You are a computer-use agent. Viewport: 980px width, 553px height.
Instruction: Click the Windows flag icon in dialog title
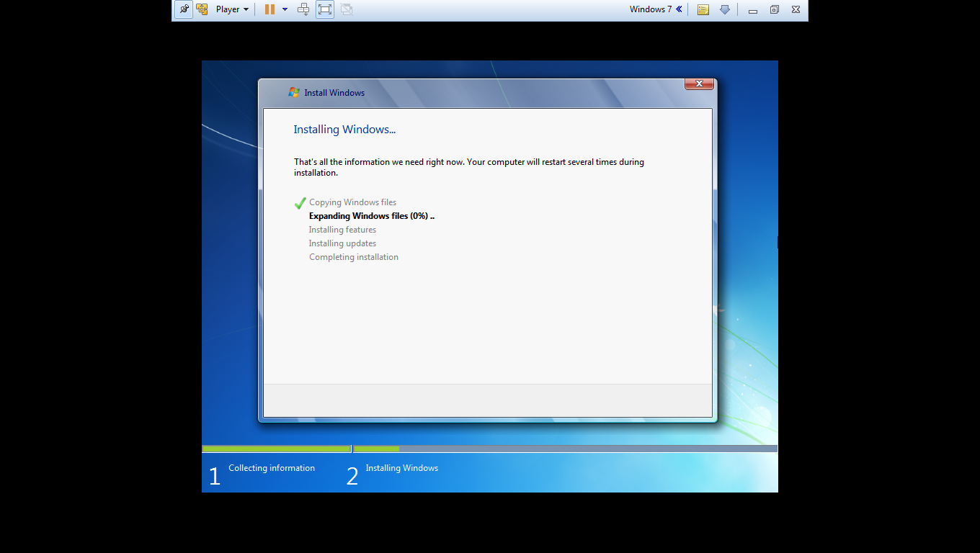[294, 92]
